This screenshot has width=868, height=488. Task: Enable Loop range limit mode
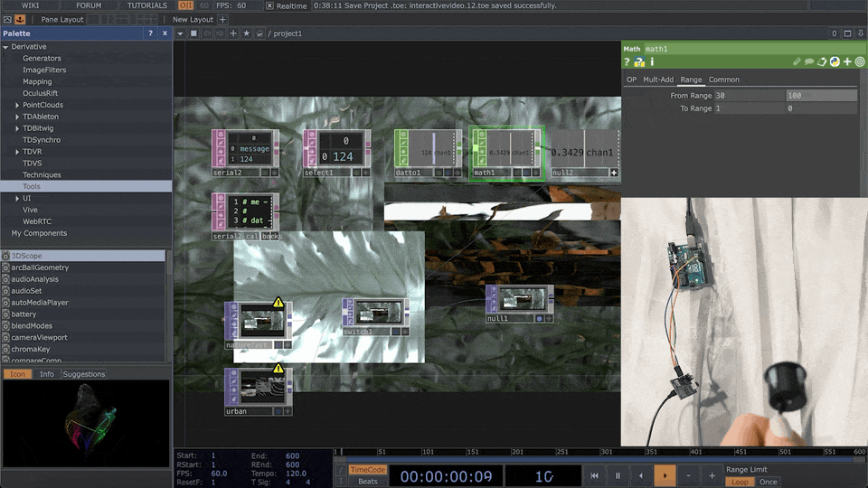point(739,482)
